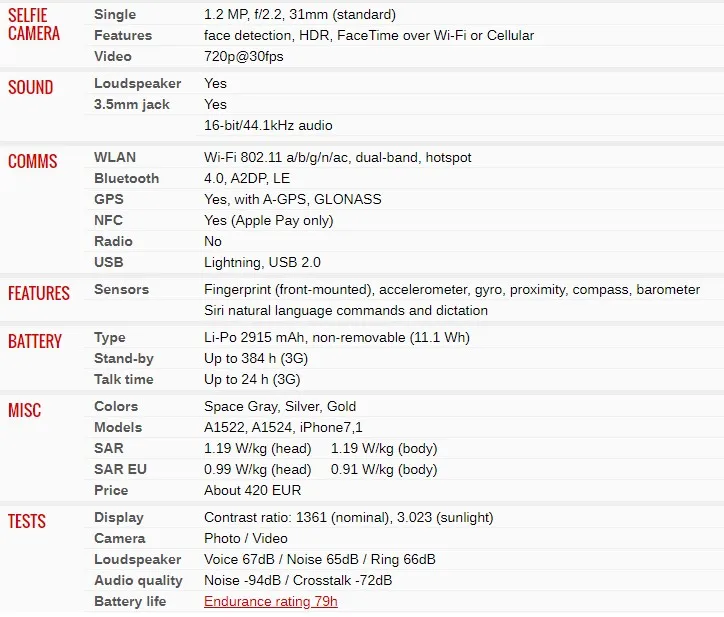Click the Sensors spec label
This screenshot has height=617, width=724.
tap(121, 289)
